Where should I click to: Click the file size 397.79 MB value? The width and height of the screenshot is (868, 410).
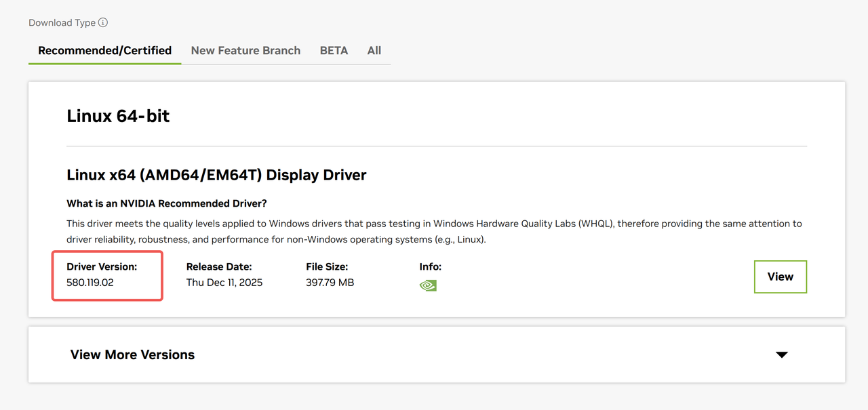pos(330,282)
